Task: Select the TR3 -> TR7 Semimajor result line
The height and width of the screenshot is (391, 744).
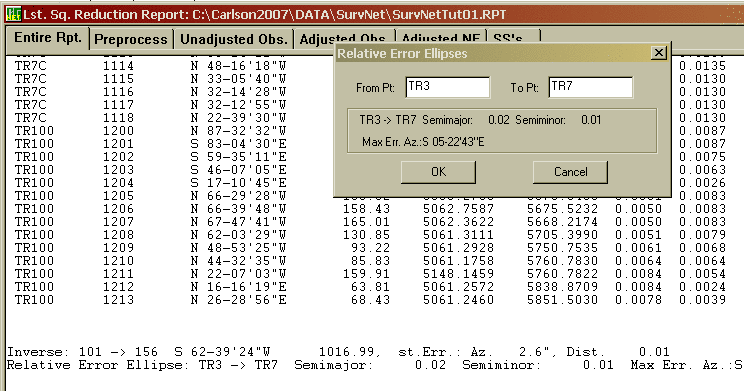Action: click(480, 120)
